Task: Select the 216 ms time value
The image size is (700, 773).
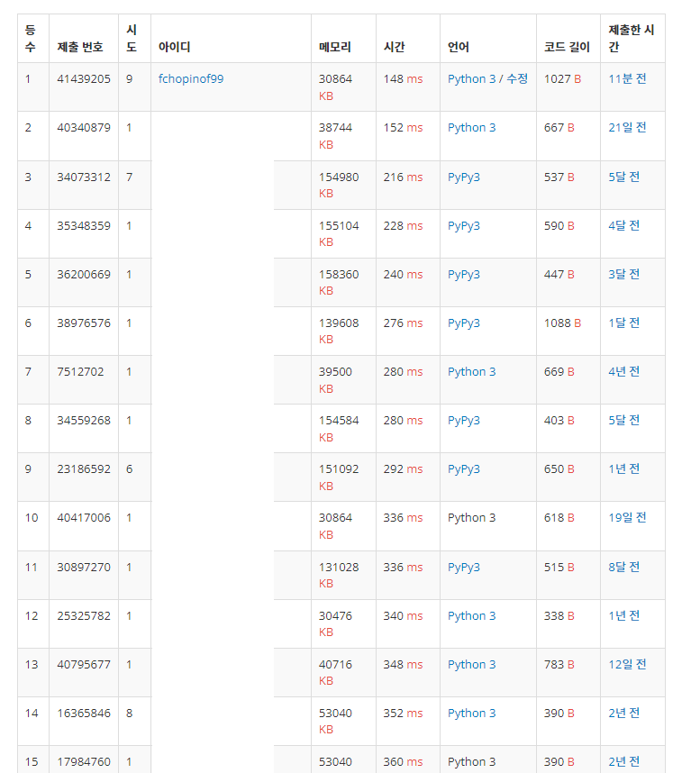Action: click(x=403, y=177)
